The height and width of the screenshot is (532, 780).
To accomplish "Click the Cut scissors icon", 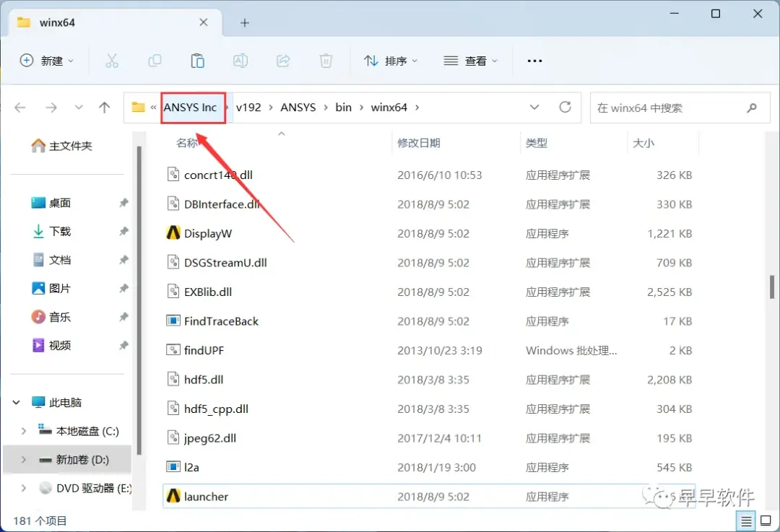I will [112, 61].
